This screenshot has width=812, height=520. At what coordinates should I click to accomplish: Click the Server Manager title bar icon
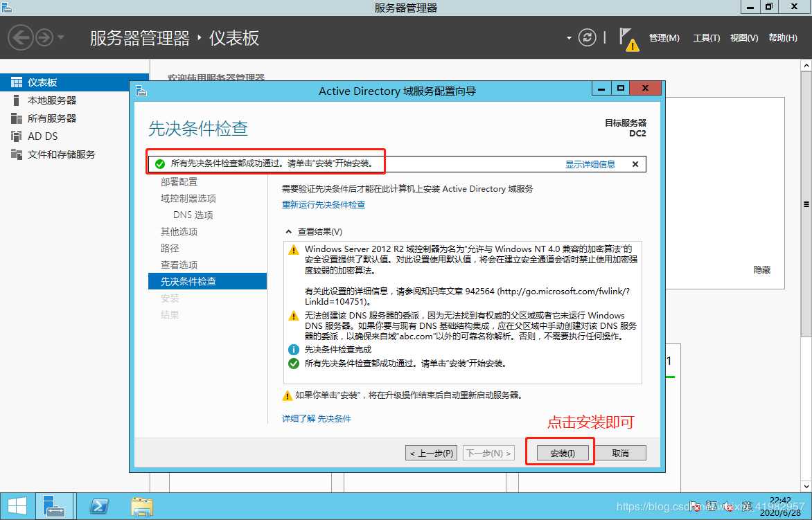point(6,7)
